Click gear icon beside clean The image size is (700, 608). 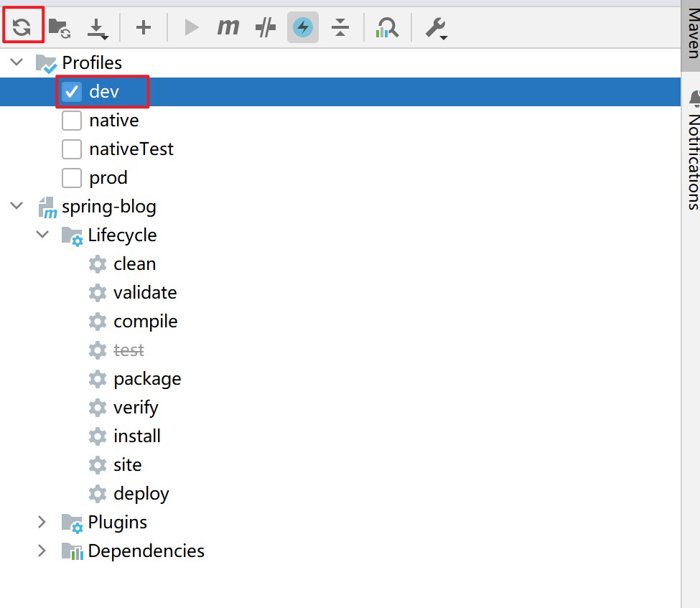pyautogui.click(x=98, y=264)
